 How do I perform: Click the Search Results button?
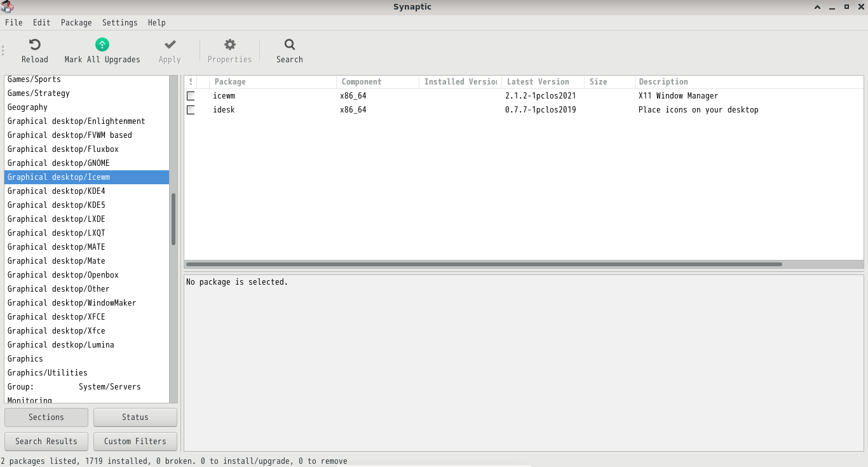pyautogui.click(x=46, y=442)
